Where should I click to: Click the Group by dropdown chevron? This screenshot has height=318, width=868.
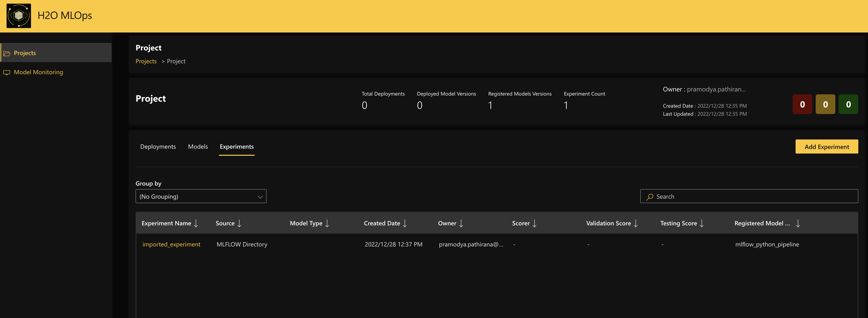pyautogui.click(x=260, y=197)
